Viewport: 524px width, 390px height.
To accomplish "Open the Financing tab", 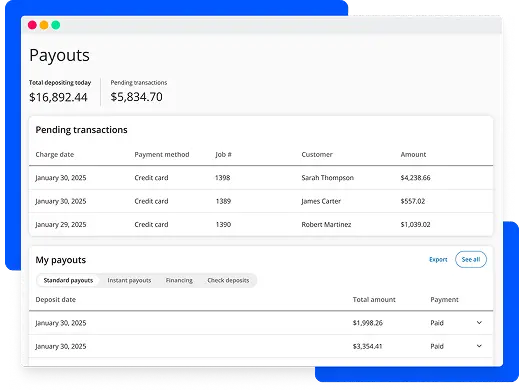I will (179, 280).
